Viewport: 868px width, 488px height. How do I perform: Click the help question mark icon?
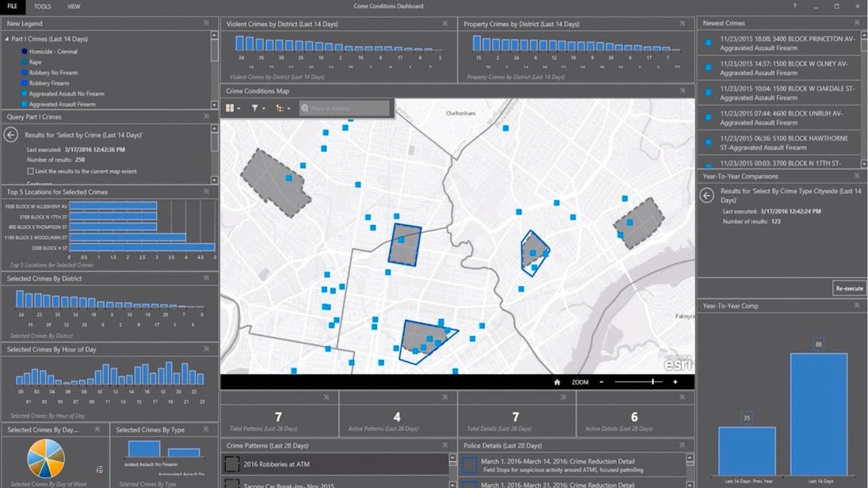795,6
